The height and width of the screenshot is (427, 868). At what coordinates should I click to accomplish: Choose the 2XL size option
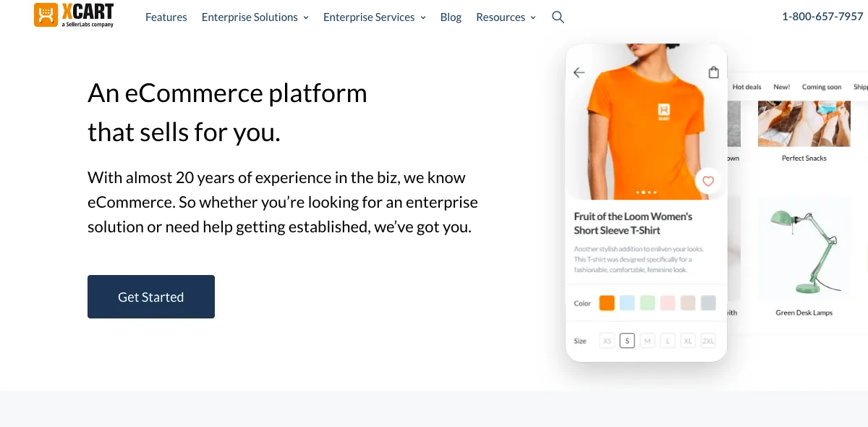[x=708, y=341]
